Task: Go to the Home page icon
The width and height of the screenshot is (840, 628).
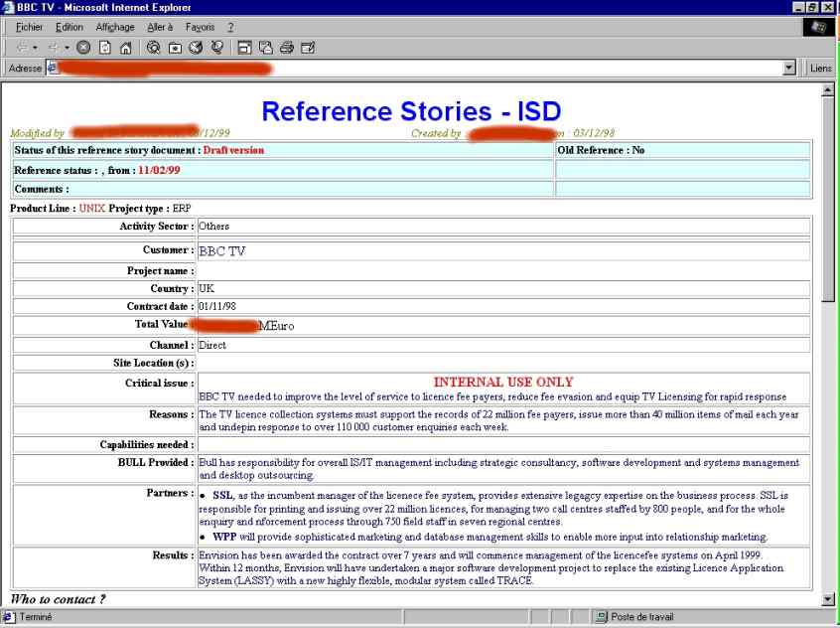Action: coord(126,48)
